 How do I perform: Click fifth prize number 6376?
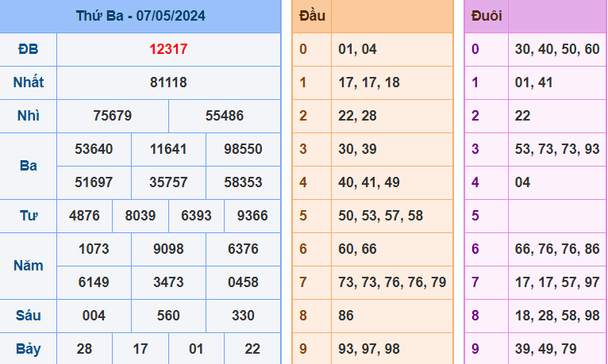(243, 249)
